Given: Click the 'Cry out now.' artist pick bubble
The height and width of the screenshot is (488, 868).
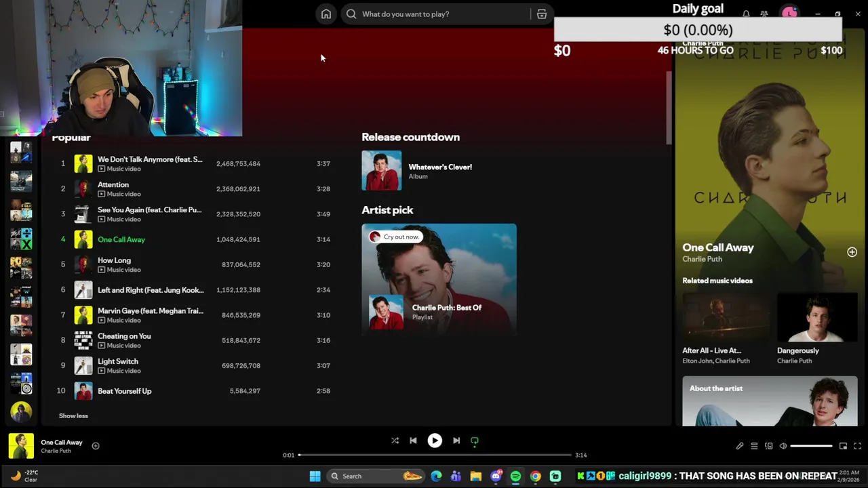Looking at the screenshot, I should 395,237.
